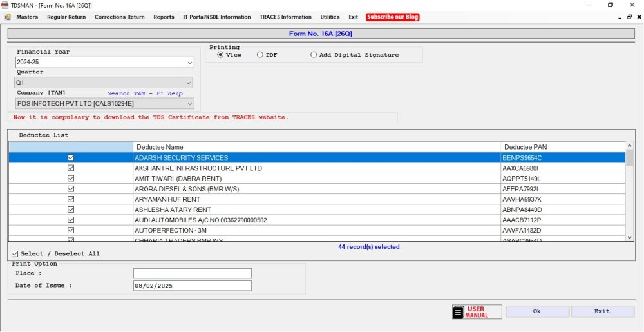The image size is (644, 332).
Task: Click Deductee Name column header
Action: (x=317, y=147)
